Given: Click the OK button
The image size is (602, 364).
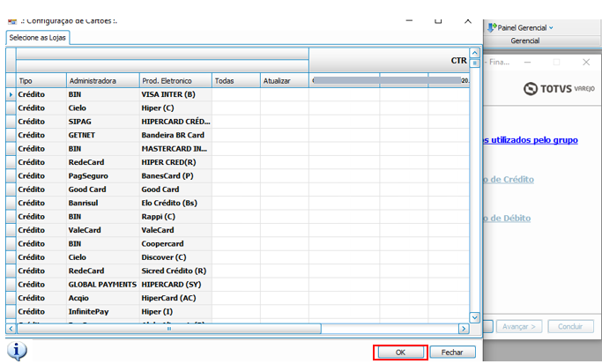Looking at the screenshot, I should (400, 352).
